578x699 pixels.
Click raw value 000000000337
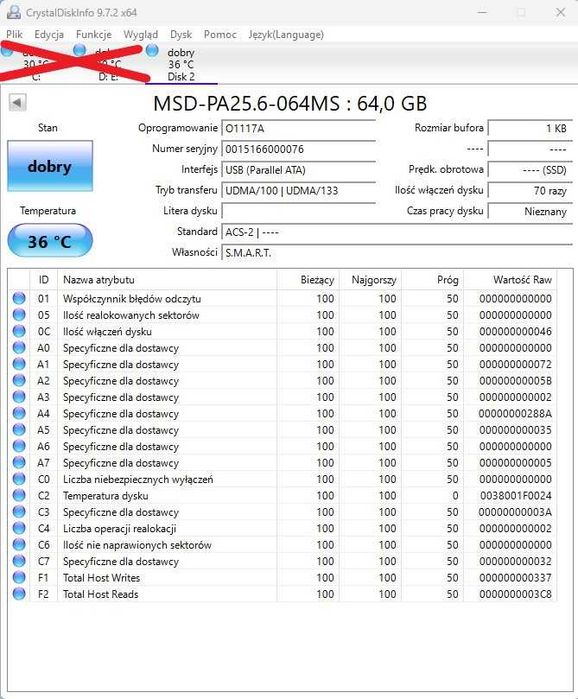click(516, 577)
